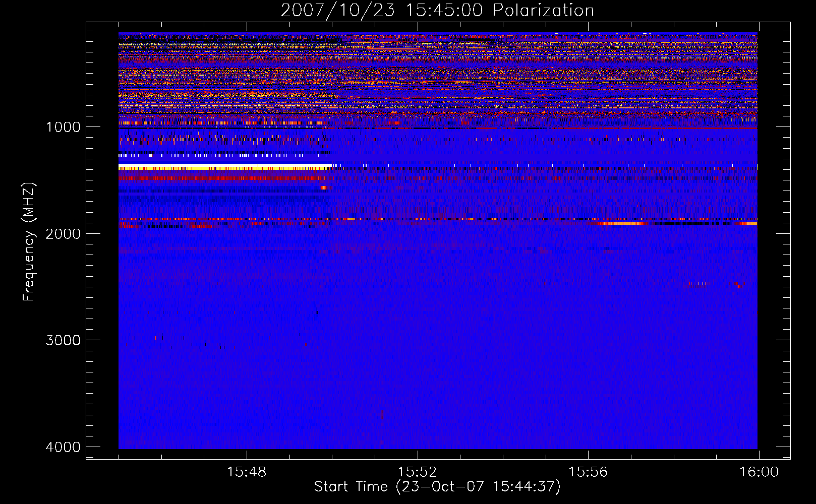Viewport: 816px width, 504px height.
Task: Click the 15:52 time tick label
Action: pyautogui.click(x=417, y=472)
